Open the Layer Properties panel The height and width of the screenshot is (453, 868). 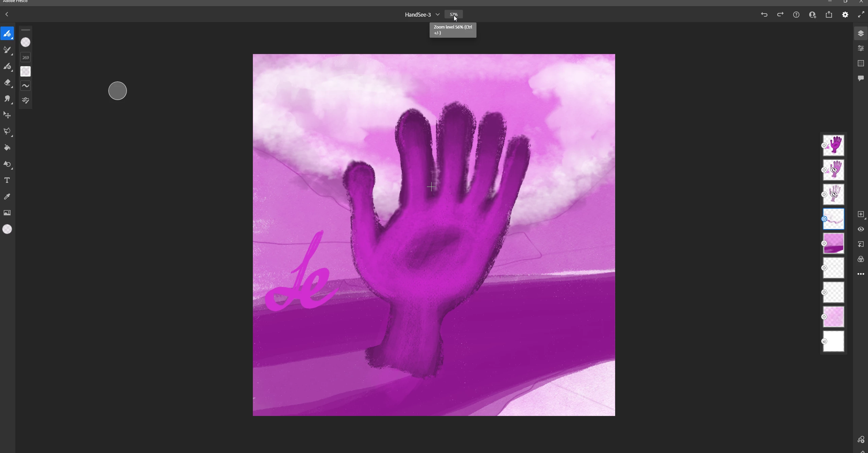[x=861, y=48]
